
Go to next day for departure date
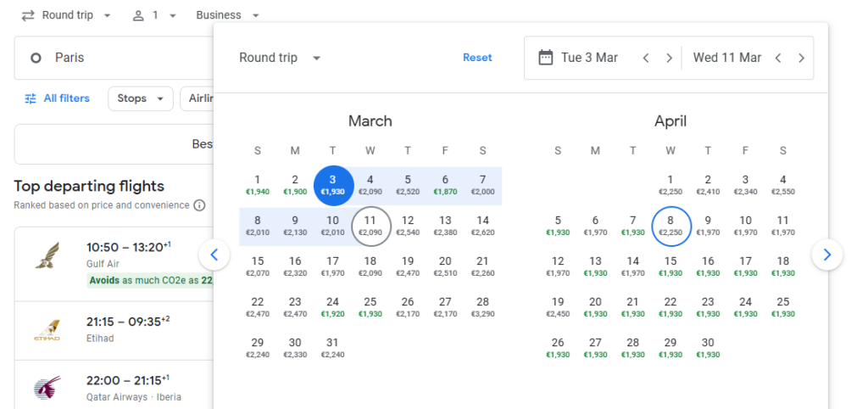[x=669, y=59]
